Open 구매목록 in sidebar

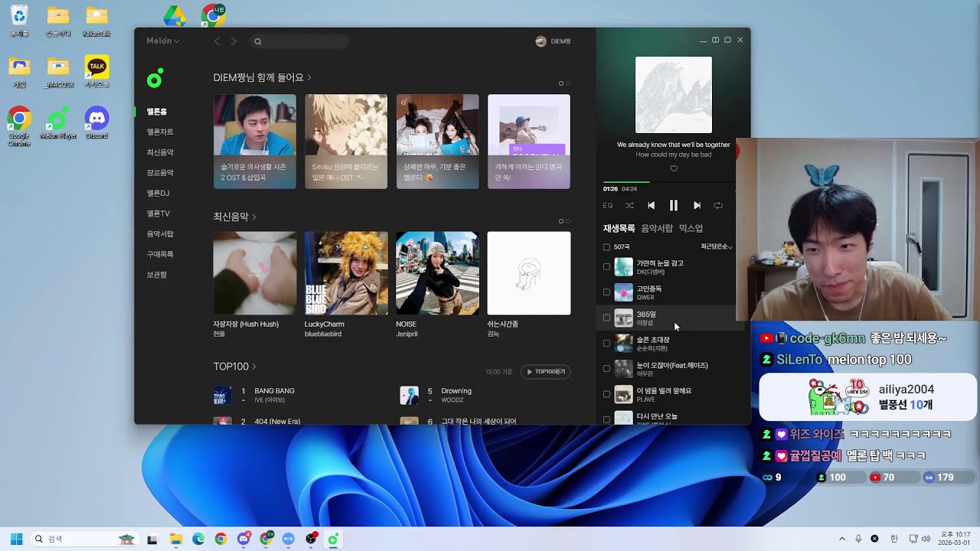(x=160, y=254)
